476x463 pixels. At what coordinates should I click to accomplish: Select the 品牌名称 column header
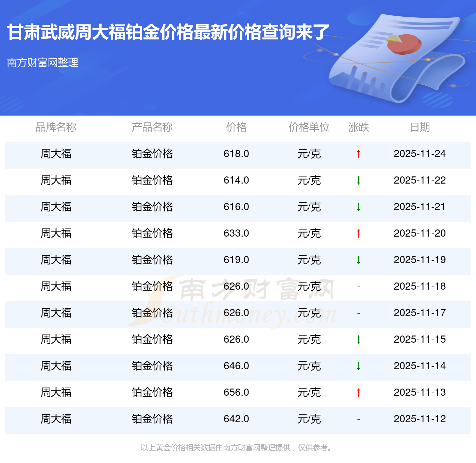(56, 127)
